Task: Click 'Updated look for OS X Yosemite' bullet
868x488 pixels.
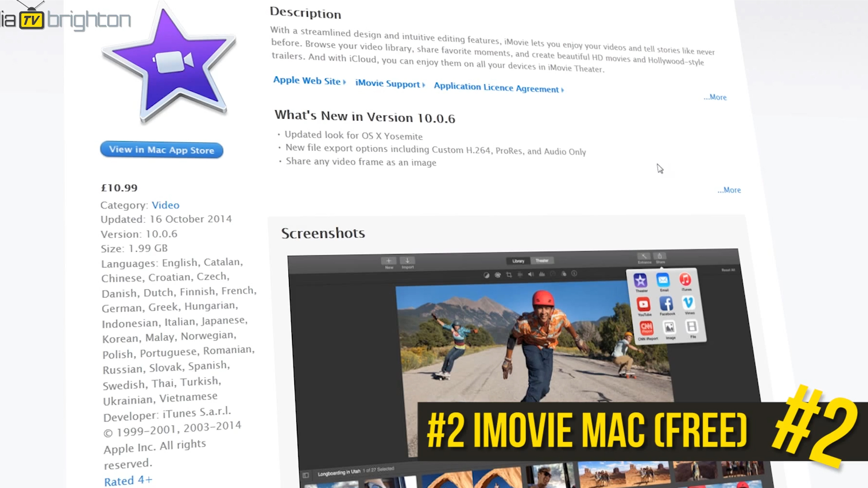Action: [x=354, y=135]
